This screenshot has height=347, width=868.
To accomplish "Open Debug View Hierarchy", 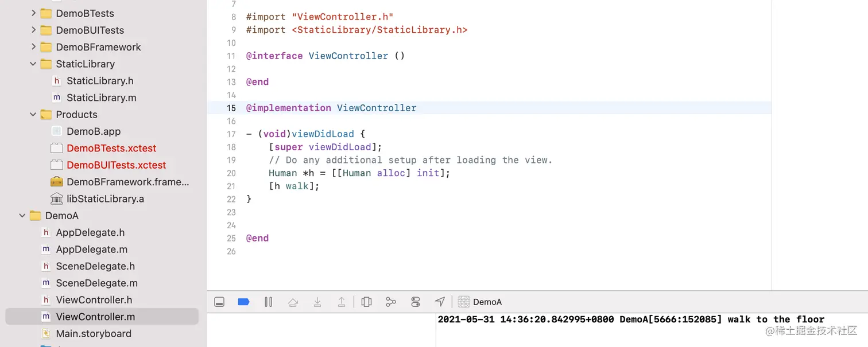I will [x=367, y=302].
